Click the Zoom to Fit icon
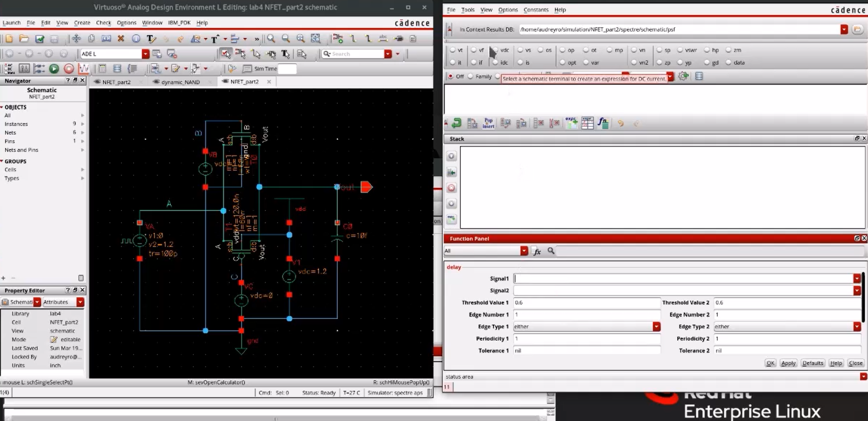Image resolution: width=868 pixels, height=421 pixels. 301,39
